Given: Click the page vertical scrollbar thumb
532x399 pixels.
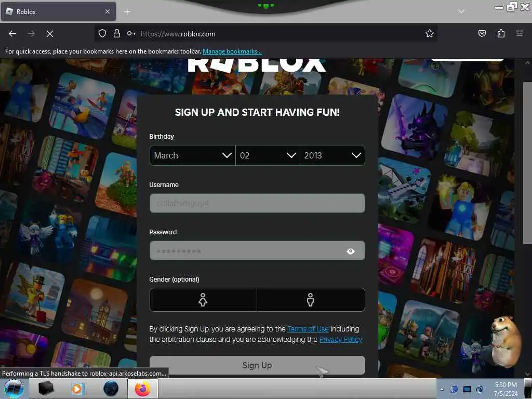Looking at the screenshot, I should pyautogui.click(x=527, y=163).
